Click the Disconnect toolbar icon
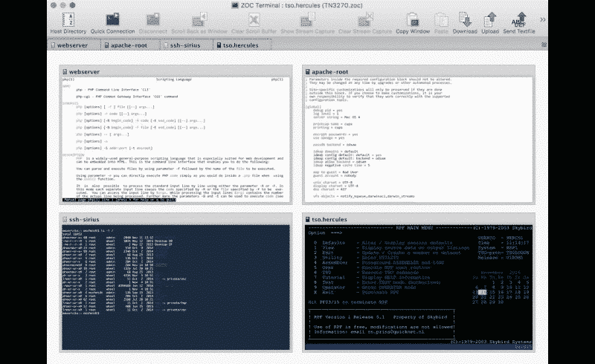The height and width of the screenshot is (364, 595). (x=153, y=23)
